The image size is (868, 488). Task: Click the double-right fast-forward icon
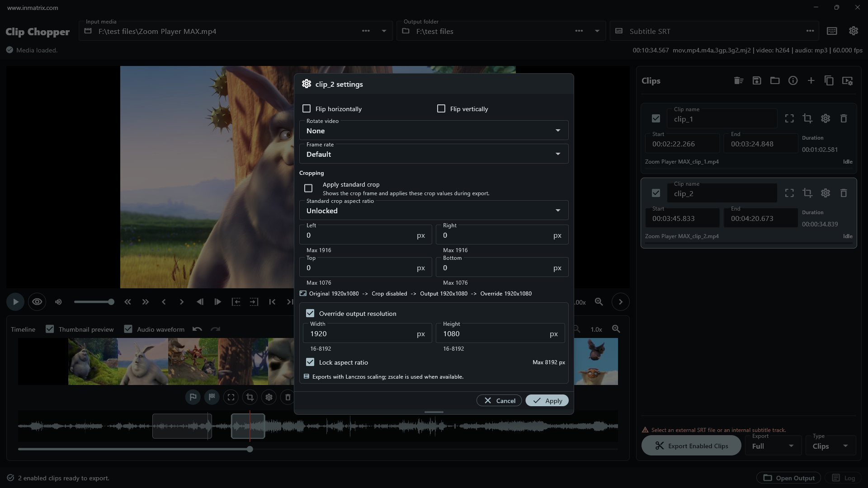point(146,302)
